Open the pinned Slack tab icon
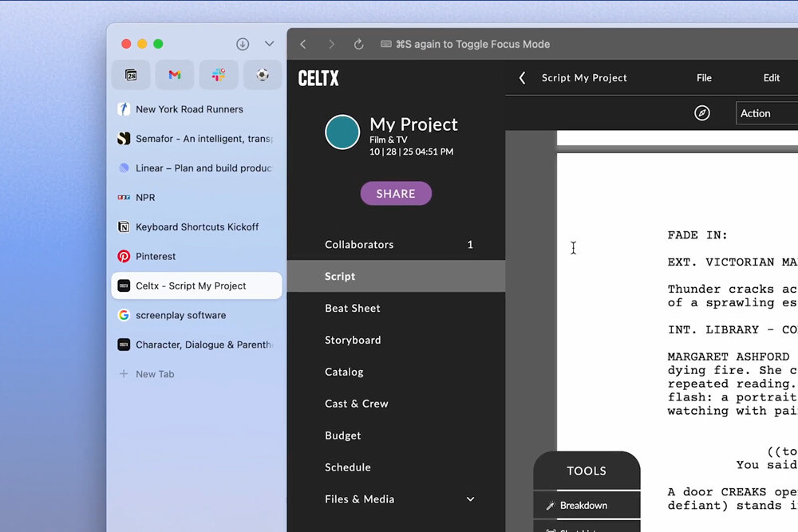Screen dimensions: 798x532 coord(219,75)
